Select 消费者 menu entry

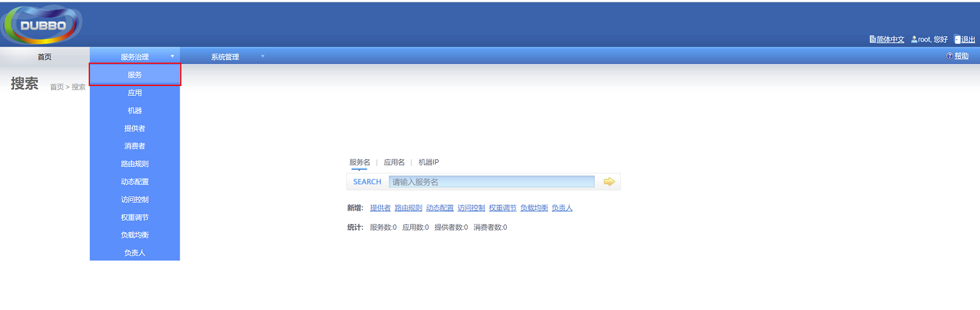coord(135,146)
